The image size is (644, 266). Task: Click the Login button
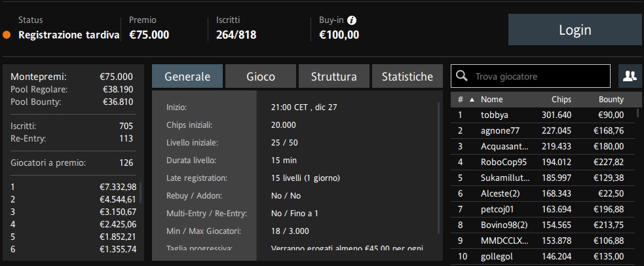click(575, 29)
